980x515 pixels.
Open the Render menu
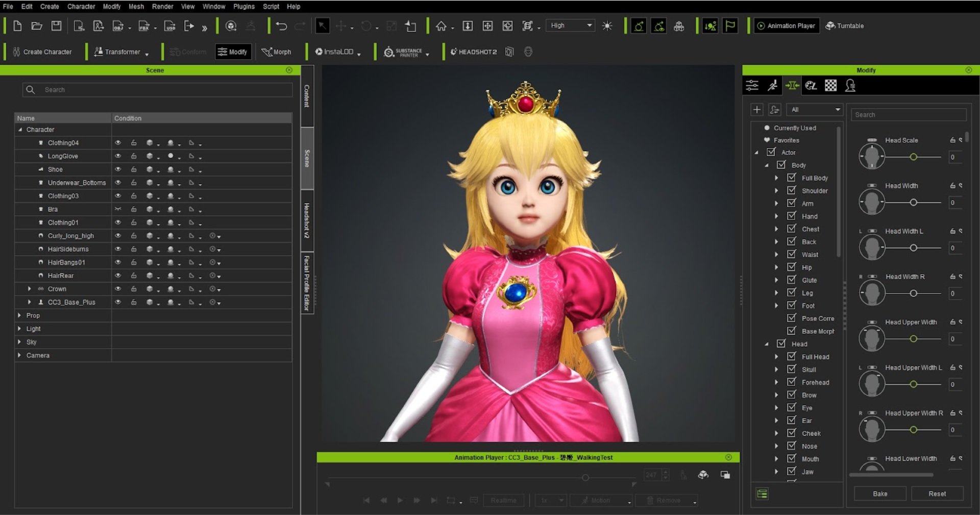[x=162, y=7]
